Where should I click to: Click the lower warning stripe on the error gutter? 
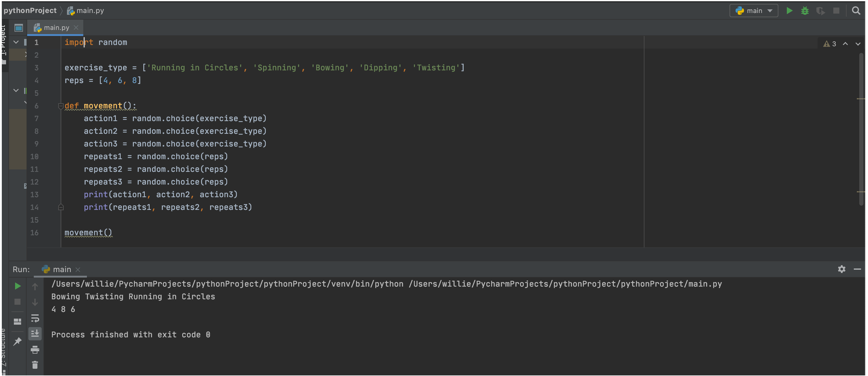[x=860, y=192]
